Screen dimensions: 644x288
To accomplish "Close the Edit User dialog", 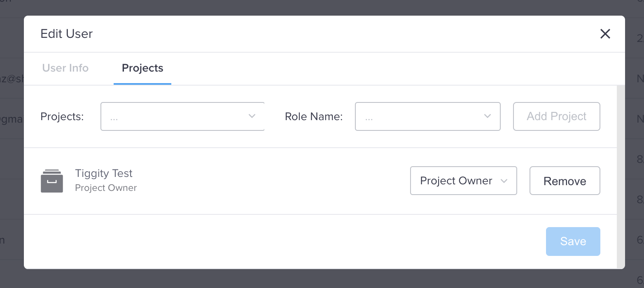I will pyautogui.click(x=605, y=34).
